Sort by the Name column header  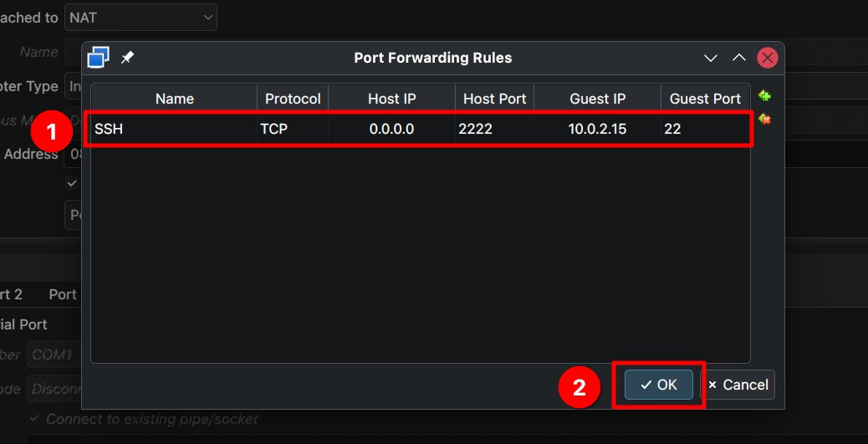tap(175, 99)
